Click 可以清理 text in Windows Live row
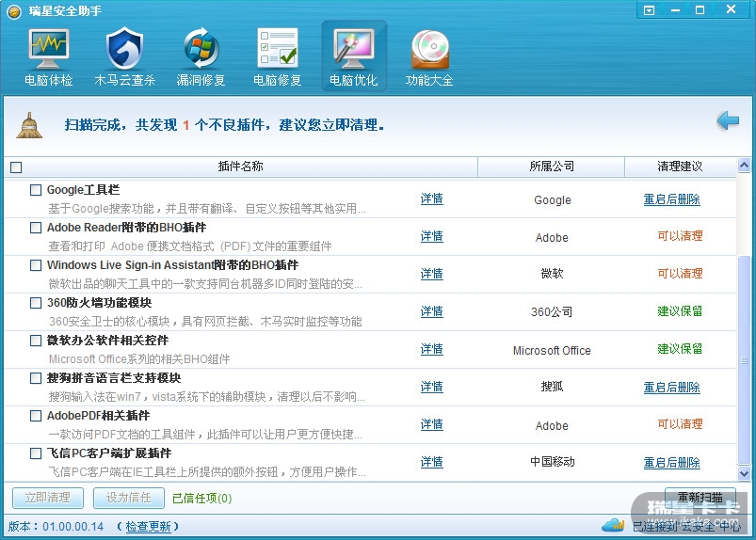 (680, 274)
